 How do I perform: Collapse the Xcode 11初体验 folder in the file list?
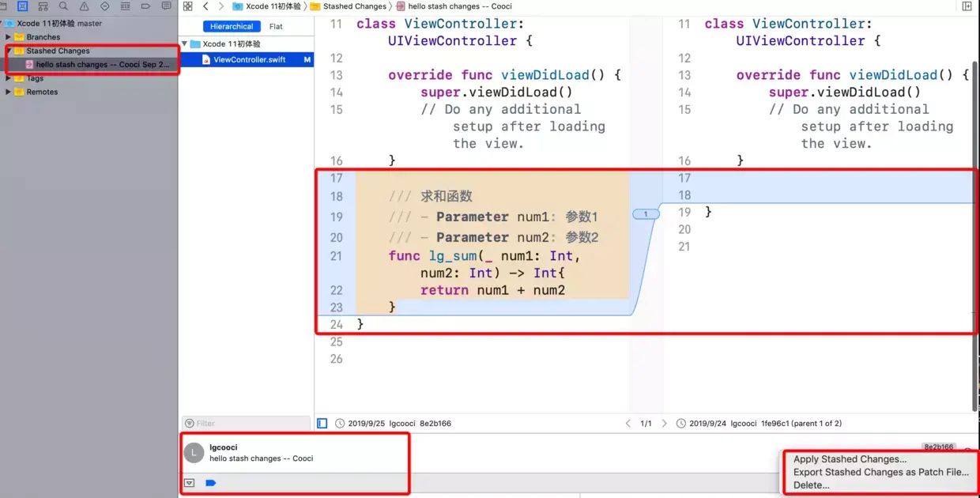pos(185,44)
